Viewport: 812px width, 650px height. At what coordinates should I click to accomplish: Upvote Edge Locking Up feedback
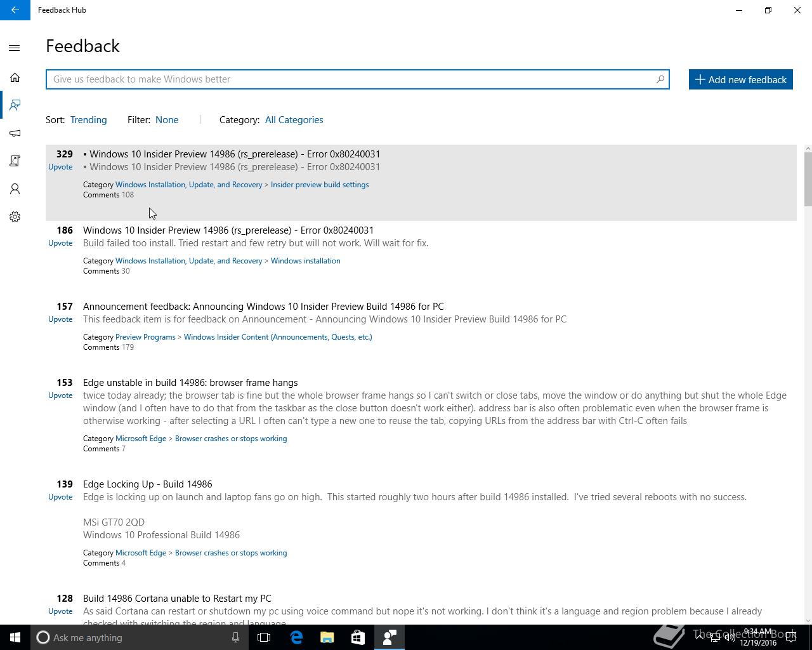[60, 497]
